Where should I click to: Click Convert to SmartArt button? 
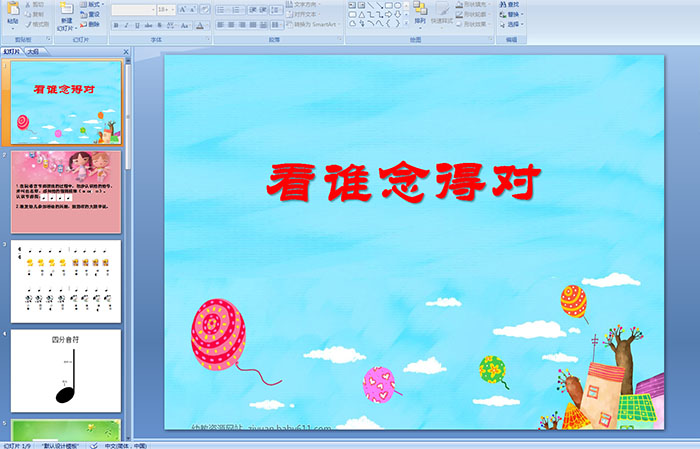313,24
